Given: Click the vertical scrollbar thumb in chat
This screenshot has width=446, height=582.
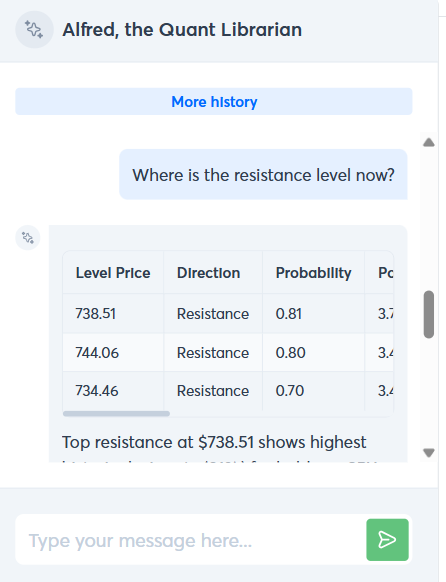Looking at the screenshot, I should [429, 314].
